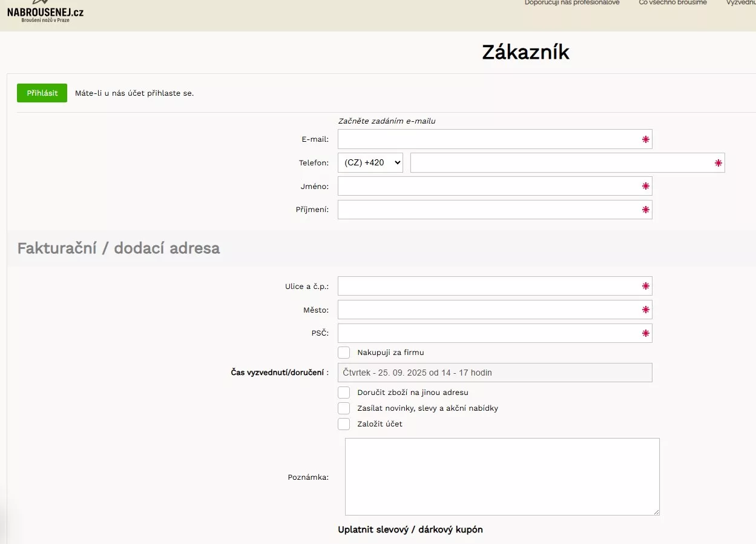The width and height of the screenshot is (756, 544).
Task: Click the Příjmení input field
Action: (x=495, y=210)
